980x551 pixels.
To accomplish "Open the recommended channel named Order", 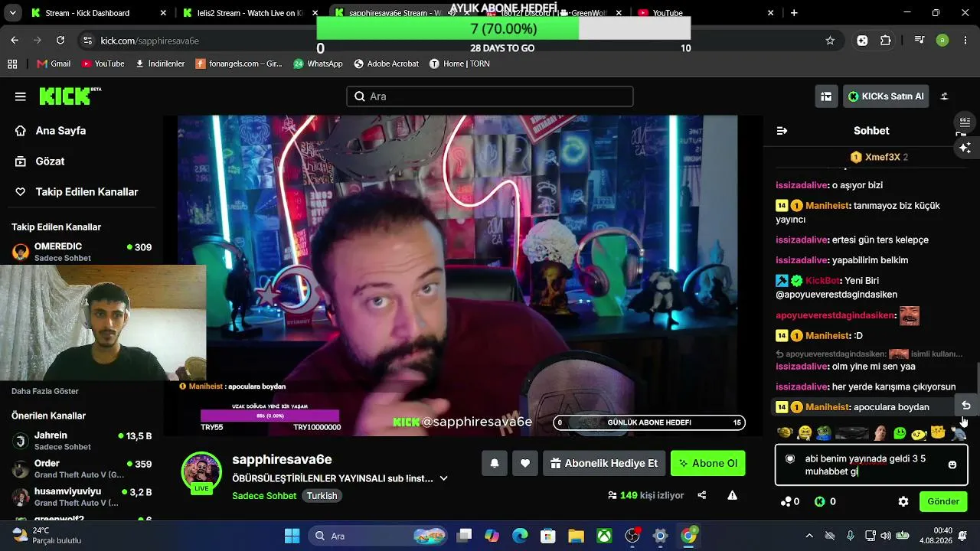I will click(x=81, y=468).
